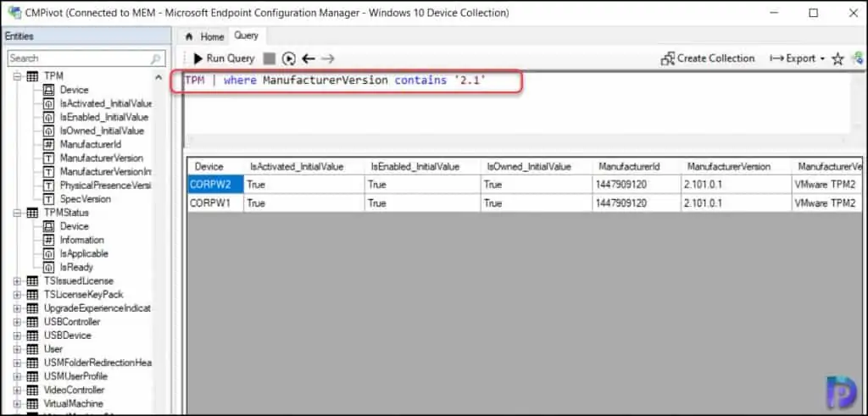Click the User table icon
Viewport: 868px width, 416px height.
[33, 349]
